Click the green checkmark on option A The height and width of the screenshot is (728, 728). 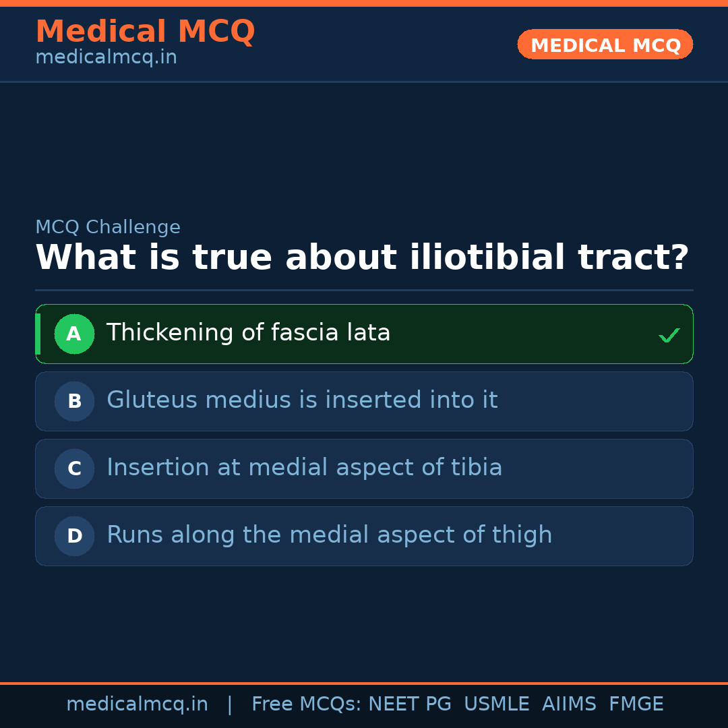tap(669, 335)
